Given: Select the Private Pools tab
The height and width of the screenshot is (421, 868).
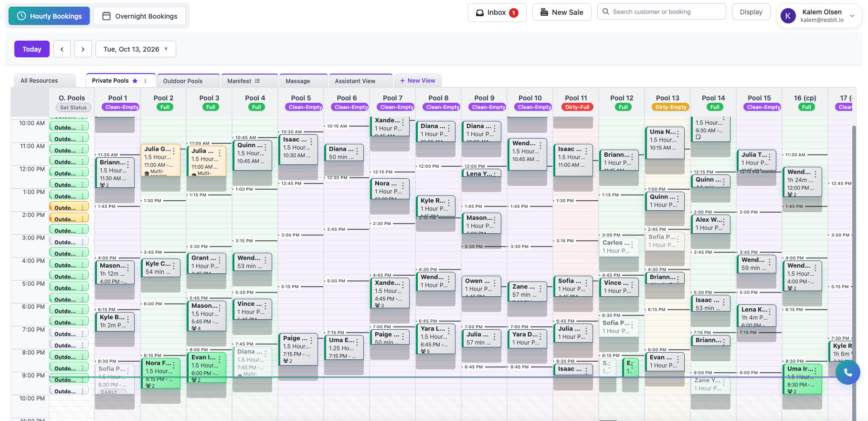Looking at the screenshot, I should [110, 81].
